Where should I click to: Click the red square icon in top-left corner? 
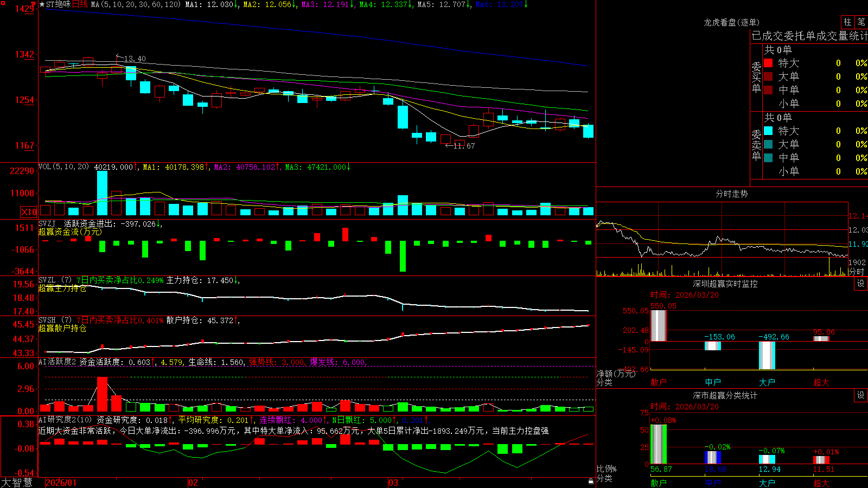tap(3, 3)
